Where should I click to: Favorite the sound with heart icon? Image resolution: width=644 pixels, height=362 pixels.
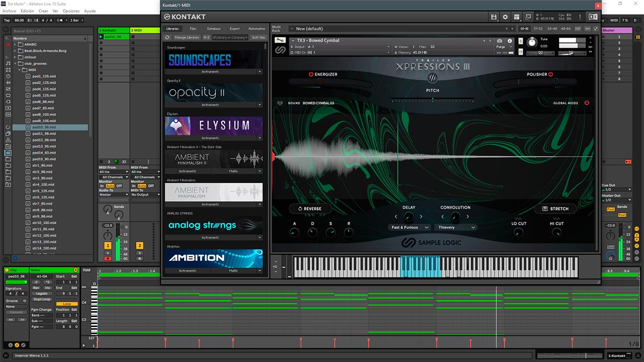280,103
